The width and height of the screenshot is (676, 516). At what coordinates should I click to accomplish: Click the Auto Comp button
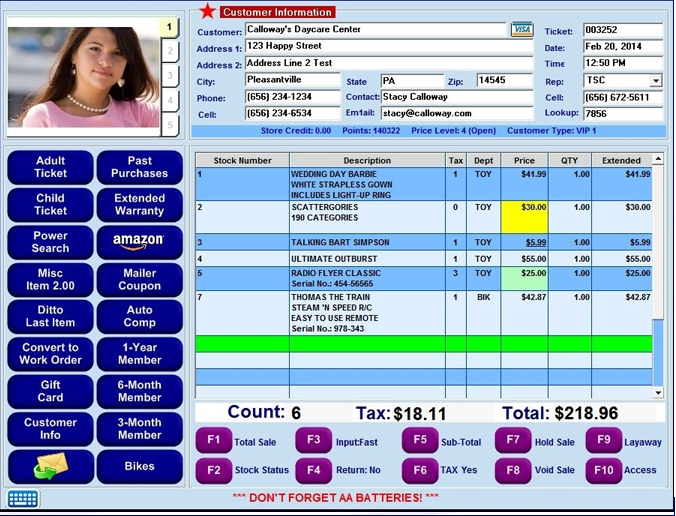point(140,317)
